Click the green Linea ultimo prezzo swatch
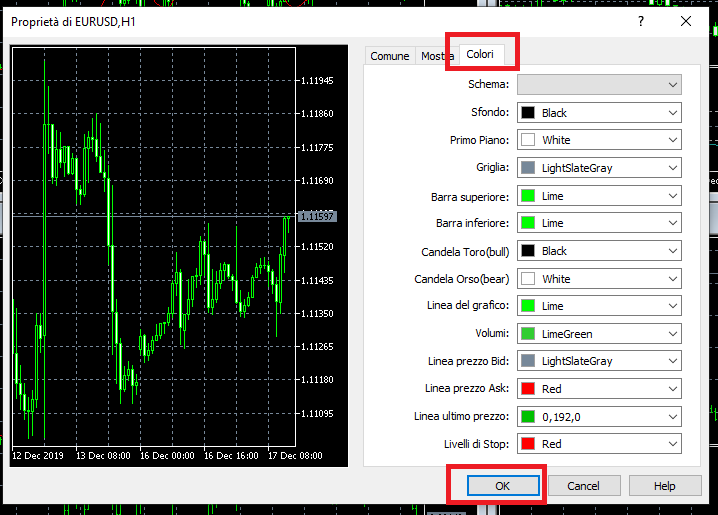The height and width of the screenshot is (515, 718). coord(528,417)
